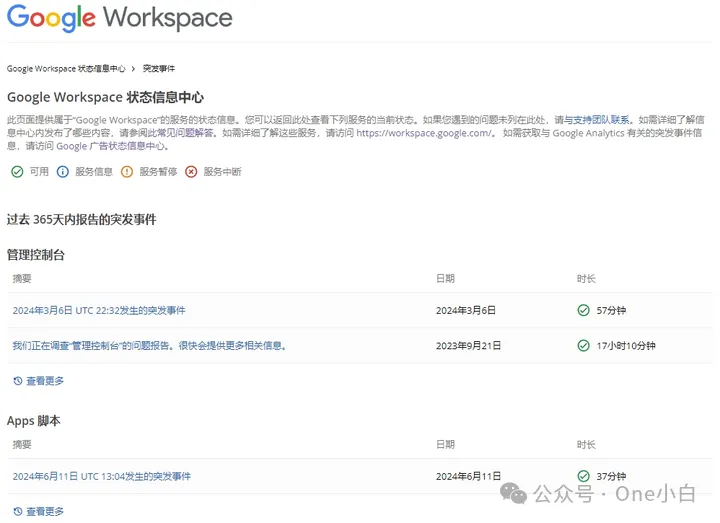Click the breadcrumb chevron separator
This screenshot has width=720, height=523.
coord(133,69)
